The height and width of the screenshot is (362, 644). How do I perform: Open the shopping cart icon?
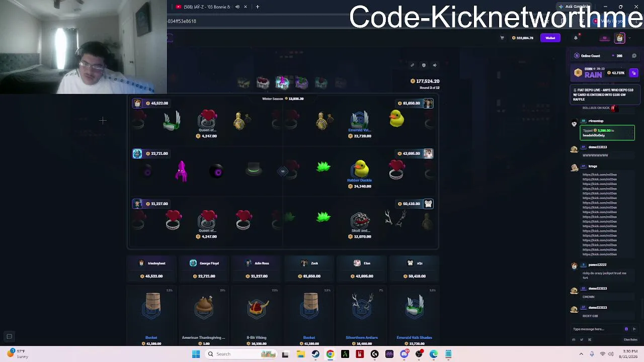pyautogui.click(x=502, y=38)
